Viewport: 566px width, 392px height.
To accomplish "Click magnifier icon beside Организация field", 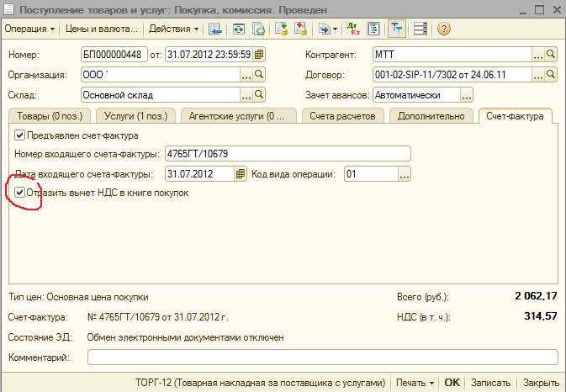I will click(x=259, y=75).
